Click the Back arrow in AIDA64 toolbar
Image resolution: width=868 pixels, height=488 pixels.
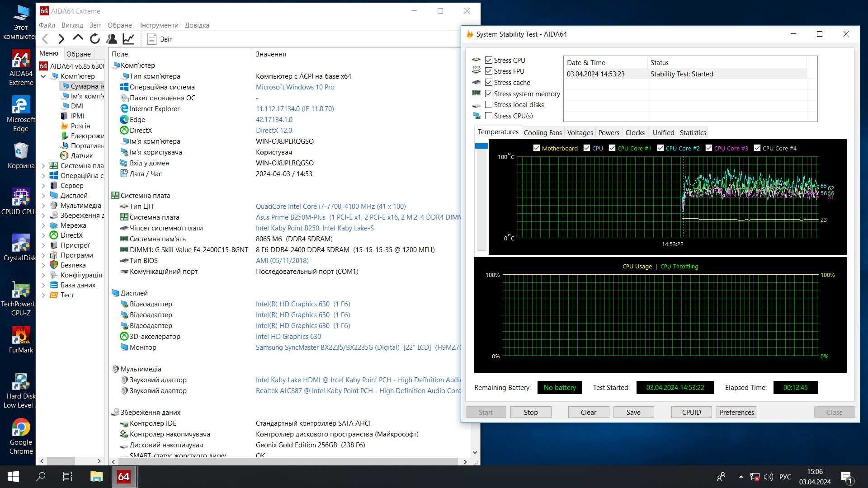pyautogui.click(x=45, y=39)
